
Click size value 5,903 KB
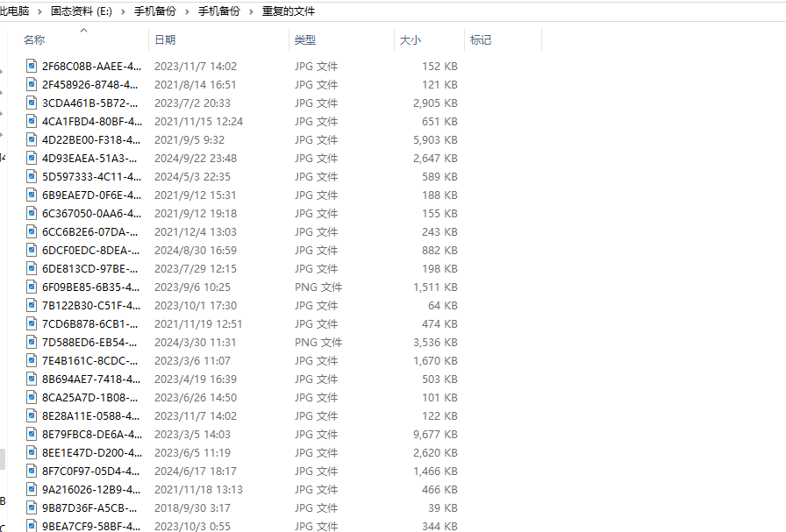point(435,139)
